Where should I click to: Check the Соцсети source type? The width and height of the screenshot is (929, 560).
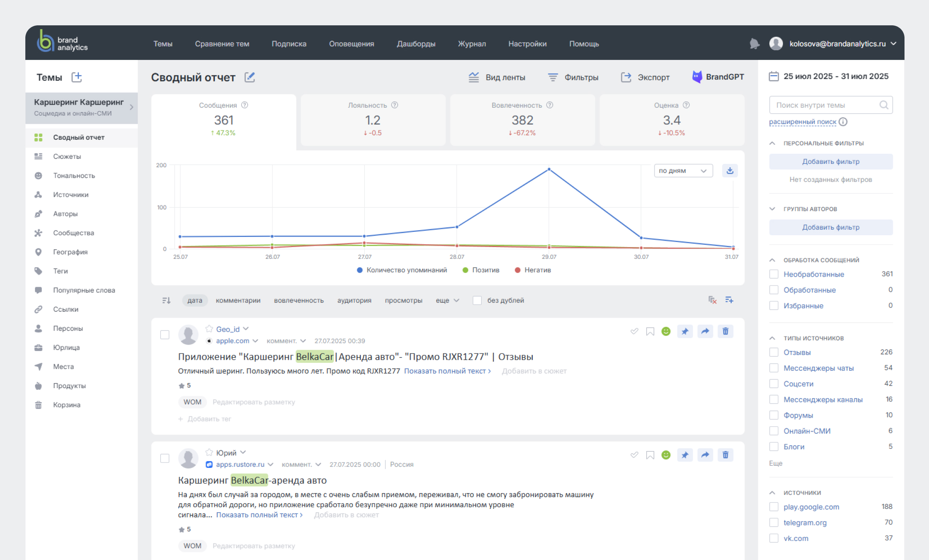coord(774,383)
